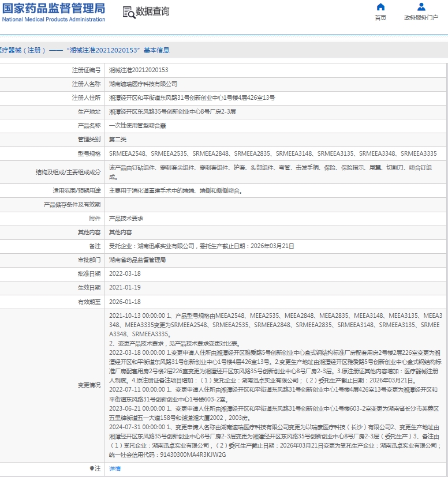Viewport: 448px width, 477px height.
Task: Click the 变更情况 row label
Action: tap(89, 385)
